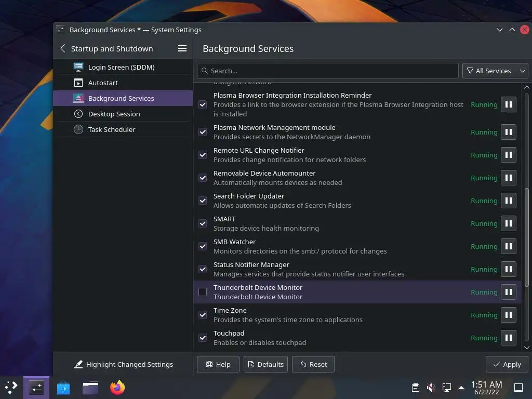Click the Defaults button
The image size is (532, 399).
(265, 364)
